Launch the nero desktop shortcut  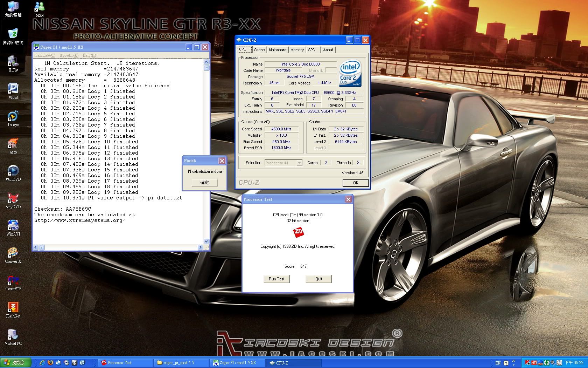pos(13,146)
